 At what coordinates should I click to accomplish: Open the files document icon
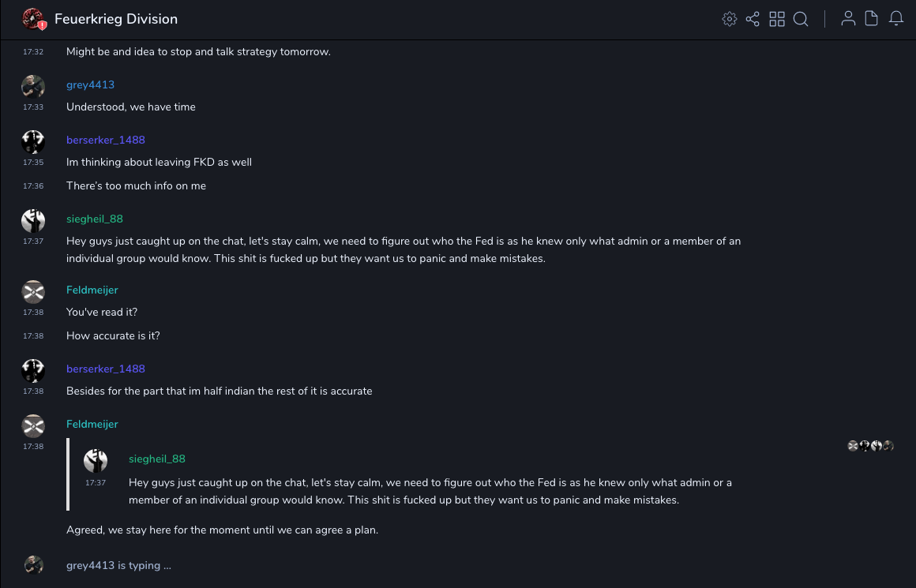(872, 19)
